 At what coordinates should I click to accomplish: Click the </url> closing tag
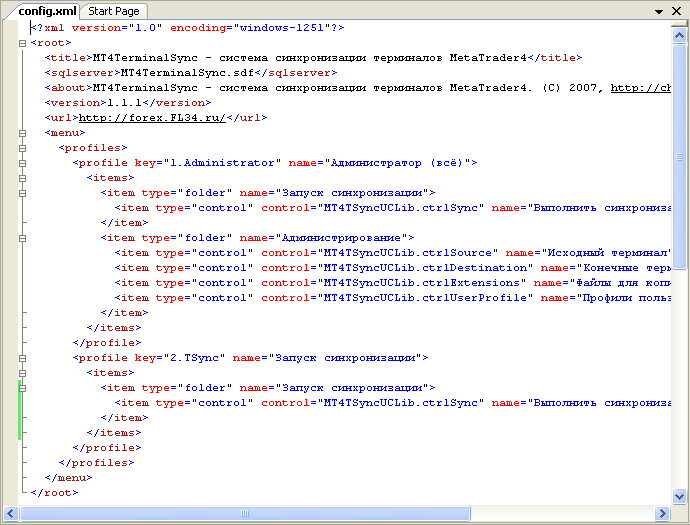(x=246, y=117)
